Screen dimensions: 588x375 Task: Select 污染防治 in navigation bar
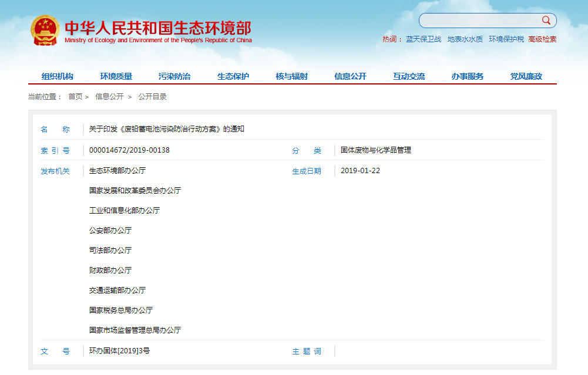(x=174, y=76)
